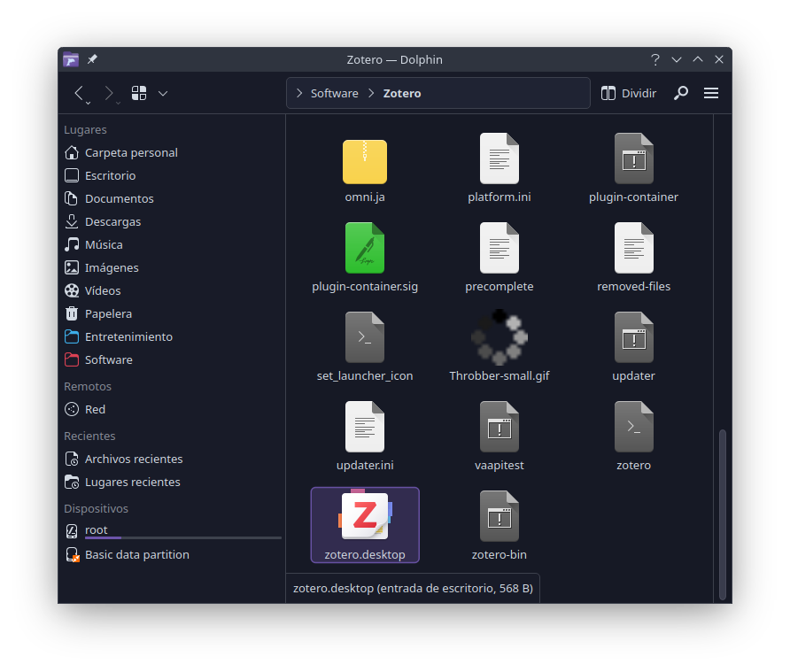Go forward with the right arrow button

click(109, 93)
